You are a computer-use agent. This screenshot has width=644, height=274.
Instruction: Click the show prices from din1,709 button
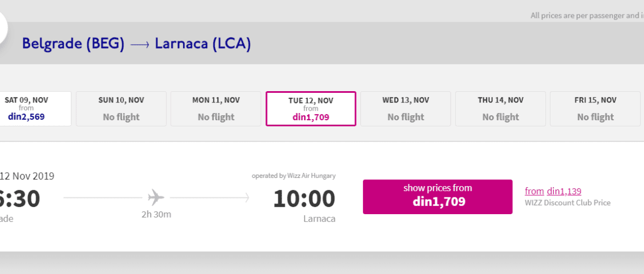[437, 197]
